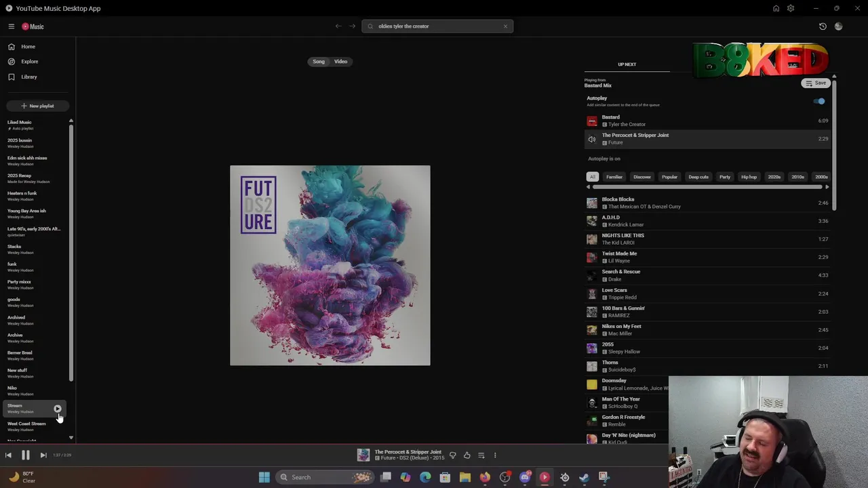Open the three-dot more actions menu

pos(495,455)
